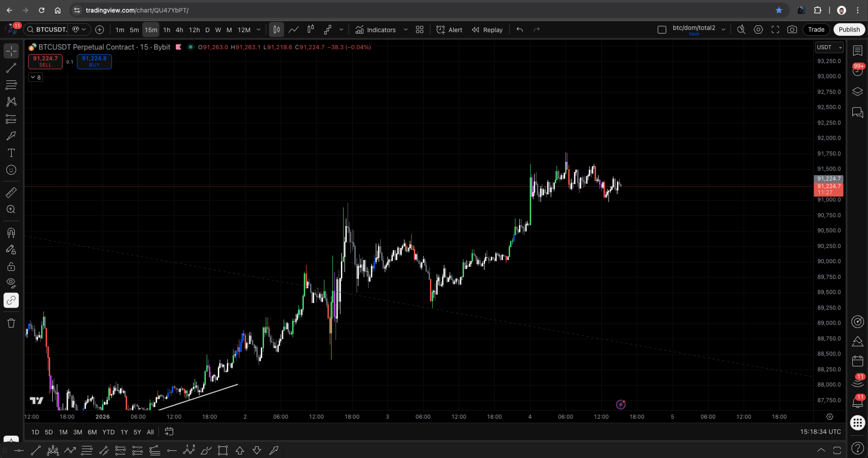Switch to the 5m timeframe

click(x=134, y=30)
